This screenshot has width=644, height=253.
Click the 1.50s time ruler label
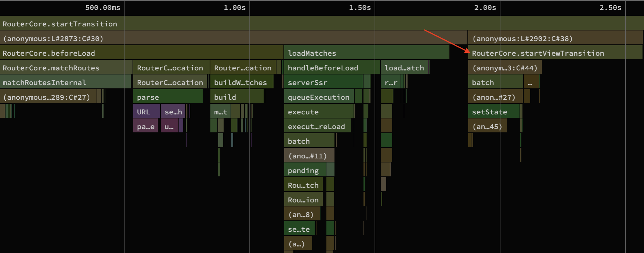pyautogui.click(x=360, y=7)
